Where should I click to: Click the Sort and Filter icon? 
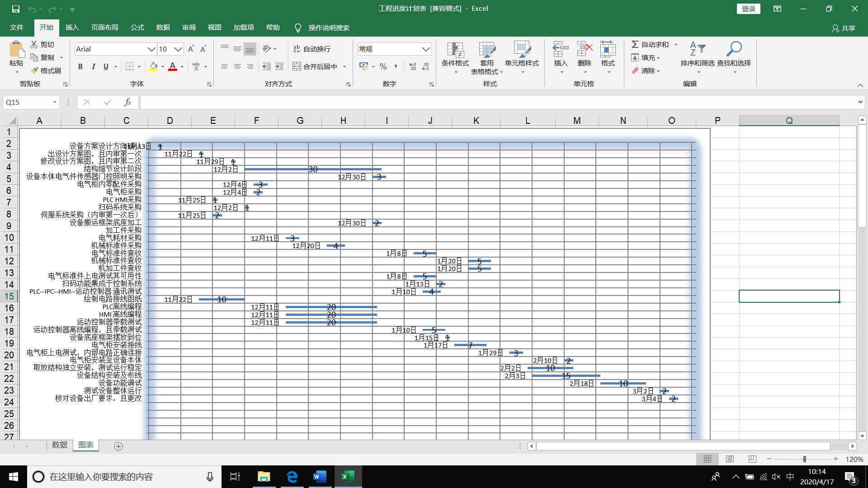[697, 49]
